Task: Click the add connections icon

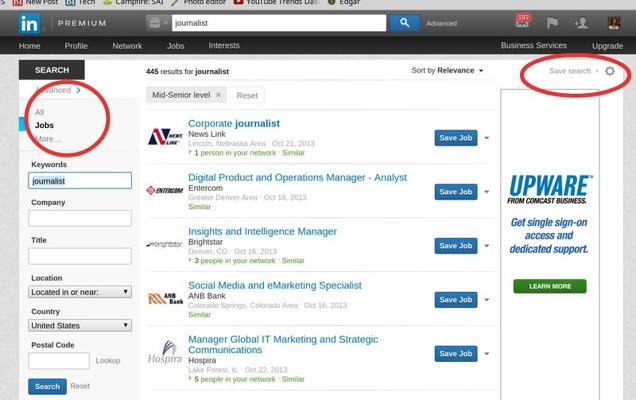Action: coord(582,22)
